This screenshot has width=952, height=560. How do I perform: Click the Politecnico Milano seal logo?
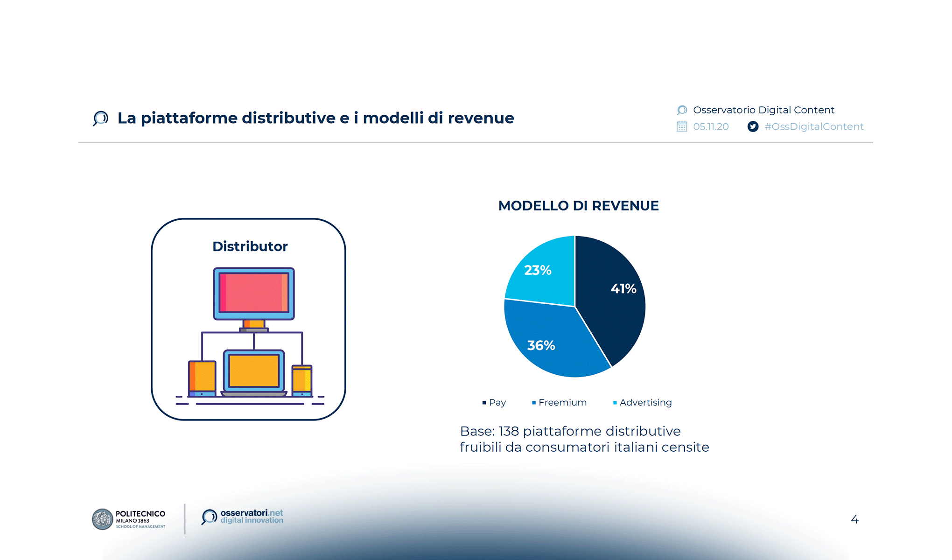(103, 518)
